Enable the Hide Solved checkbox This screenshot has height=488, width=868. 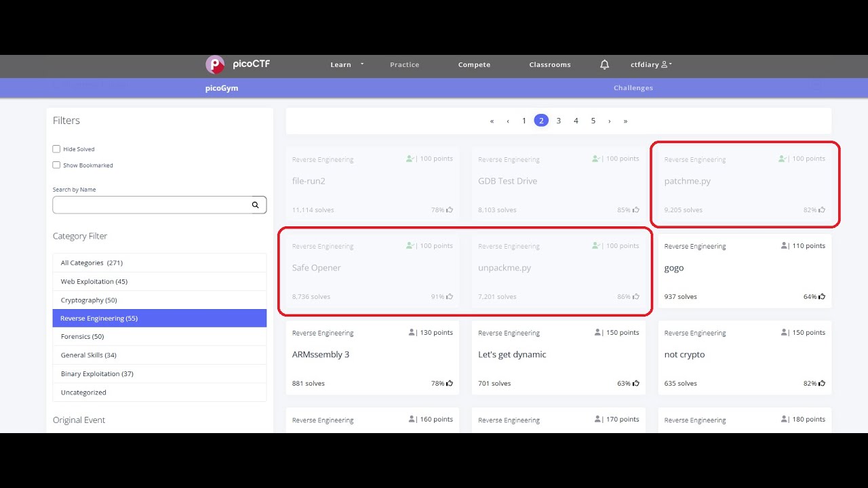click(x=56, y=149)
